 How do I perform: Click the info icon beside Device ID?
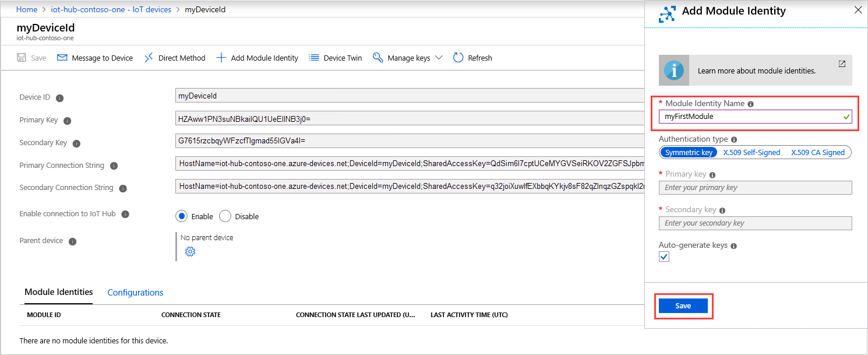[x=59, y=98]
